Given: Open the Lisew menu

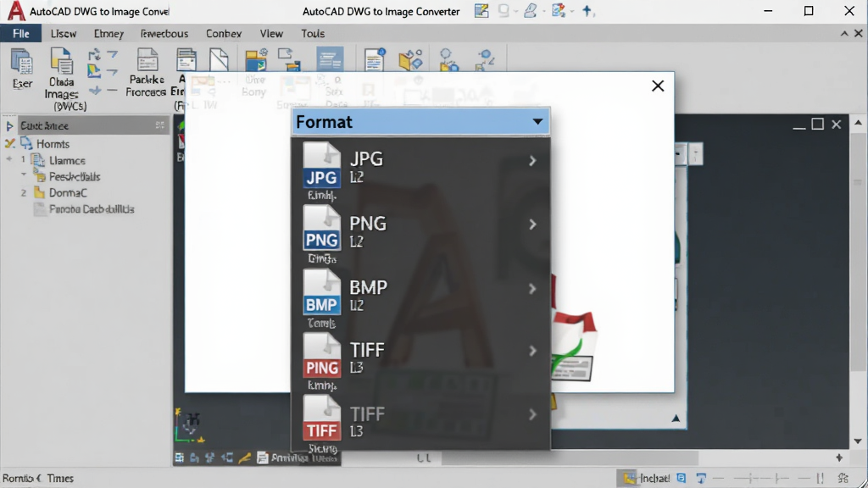Looking at the screenshot, I should [x=64, y=34].
